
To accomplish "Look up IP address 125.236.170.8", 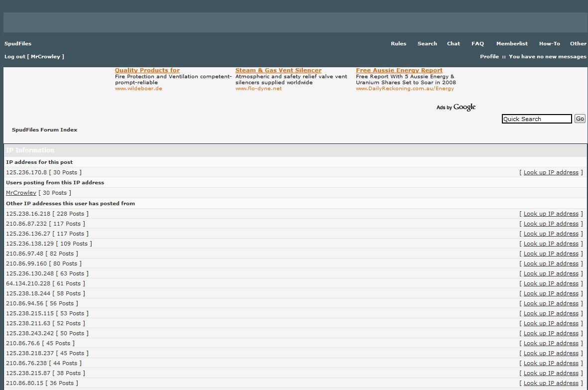I will (551, 172).
